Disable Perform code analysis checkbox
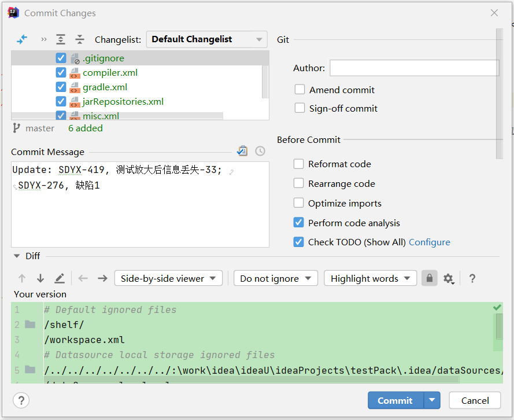 (298, 223)
